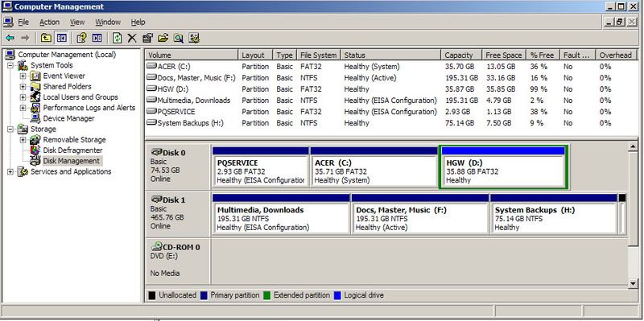Image resolution: width=644 pixels, height=321 pixels.
Task: Click the magnifier Explore toolbar icon
Action: [x=178, y=38]
